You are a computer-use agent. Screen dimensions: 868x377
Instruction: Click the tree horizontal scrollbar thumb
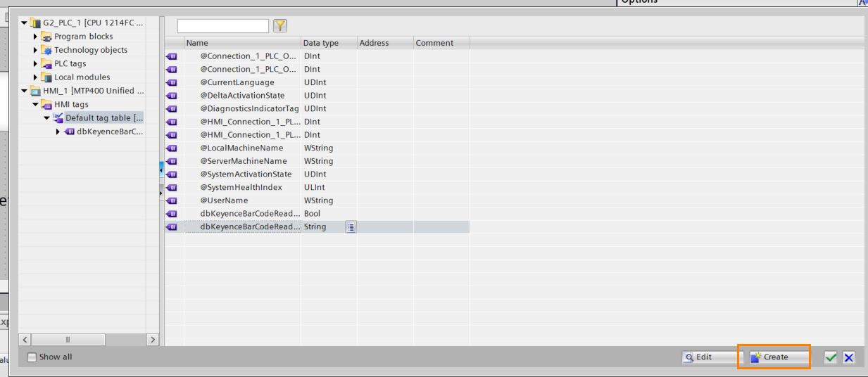(x=68, y=340)
